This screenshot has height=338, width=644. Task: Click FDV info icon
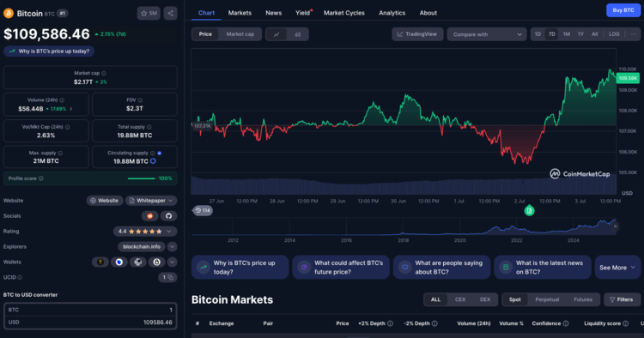tap(140, 100)
